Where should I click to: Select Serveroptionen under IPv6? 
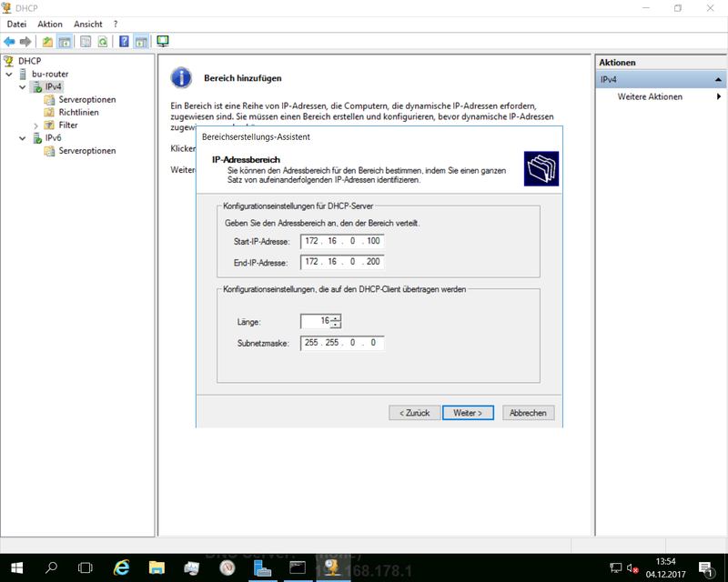pyautogui.click(x=86, y=151)
